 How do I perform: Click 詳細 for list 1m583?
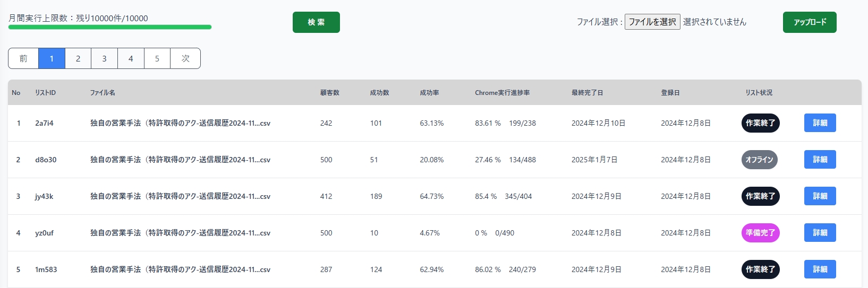click(x=820, y=269)
